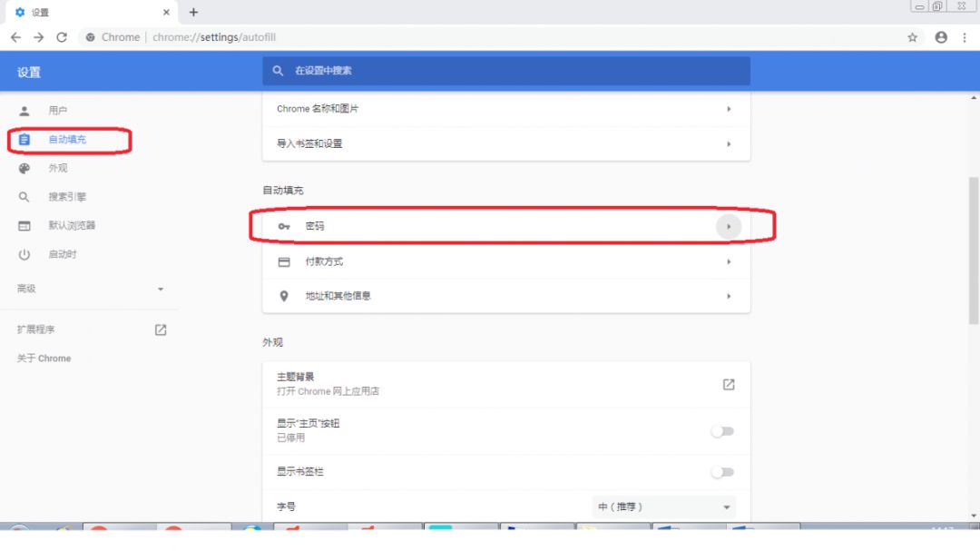This screenshot has width=980, height=551.
Task: Select 自动填充 in sidebar
Action: (x=67, y=140)
